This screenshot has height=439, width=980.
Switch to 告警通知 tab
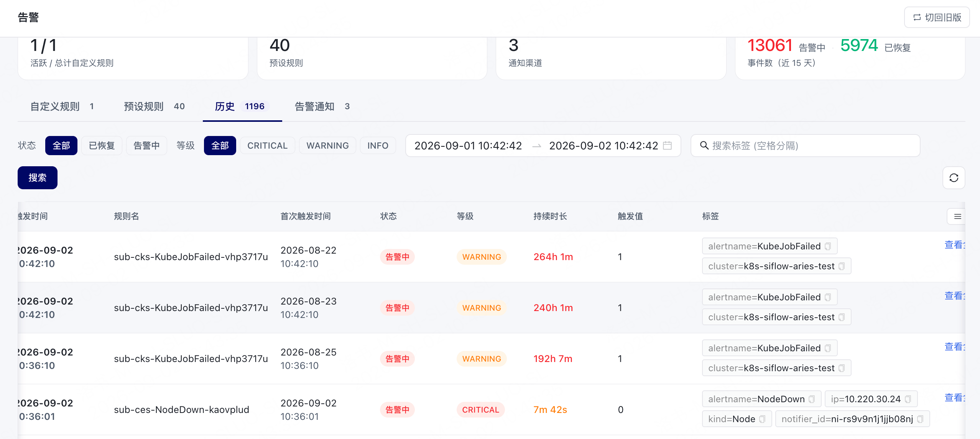(322, 106)
